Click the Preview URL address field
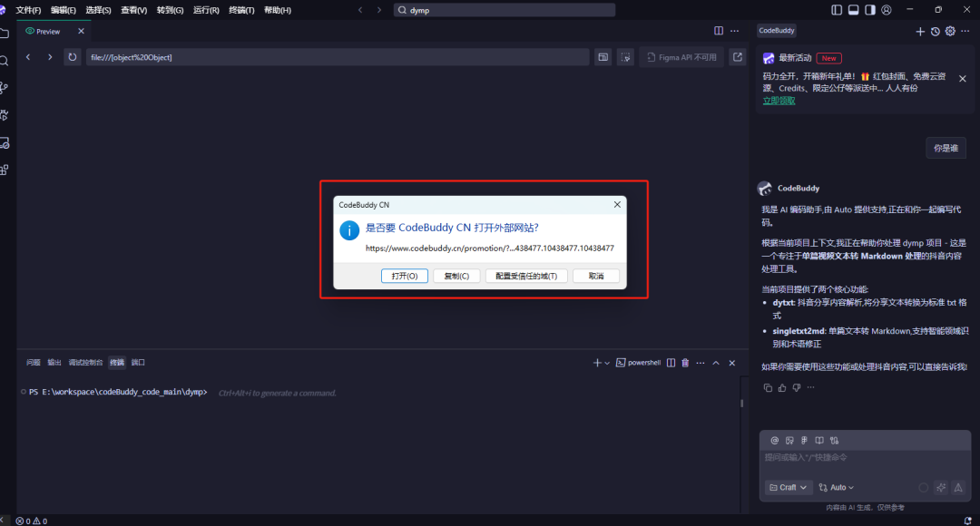Screen dimensions: 980x526 338,57
